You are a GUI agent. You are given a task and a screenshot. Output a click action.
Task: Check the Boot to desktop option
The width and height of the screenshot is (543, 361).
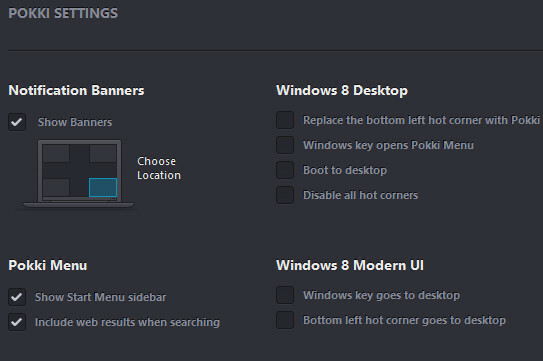click(285, 170)
